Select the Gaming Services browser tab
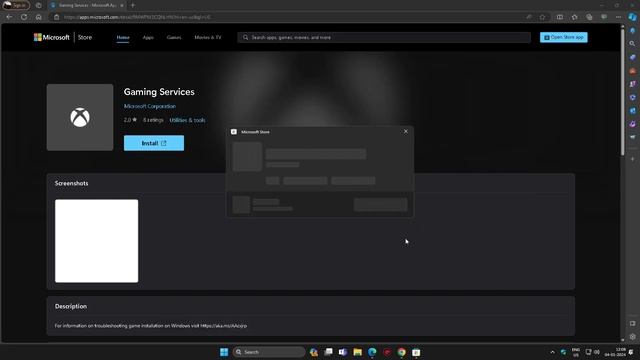The image size is (640, 360). 87,5
